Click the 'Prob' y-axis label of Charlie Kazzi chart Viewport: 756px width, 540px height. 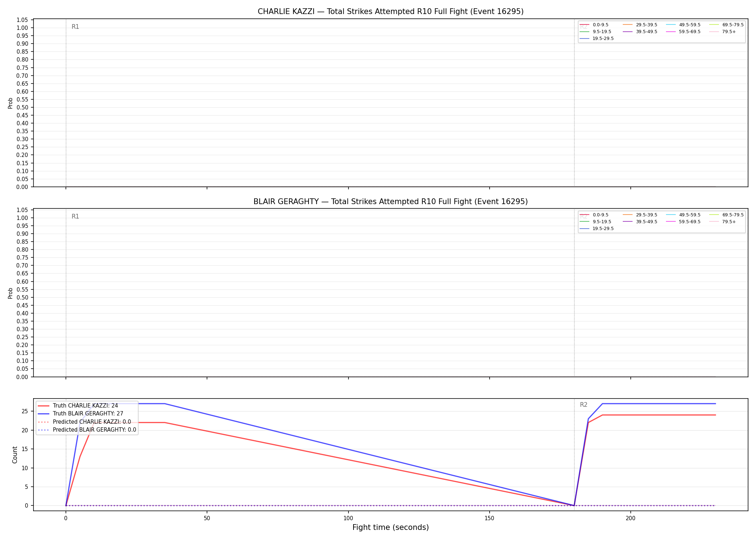10,103
